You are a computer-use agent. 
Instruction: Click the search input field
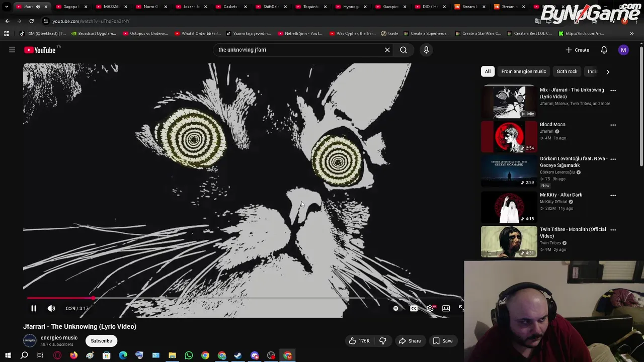click(x=299, y=50)
